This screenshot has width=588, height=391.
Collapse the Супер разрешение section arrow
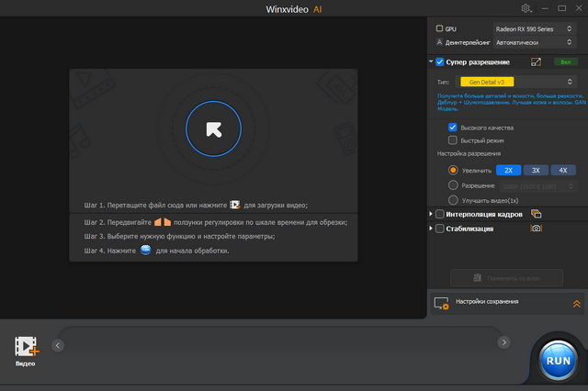tap(431, 61)
